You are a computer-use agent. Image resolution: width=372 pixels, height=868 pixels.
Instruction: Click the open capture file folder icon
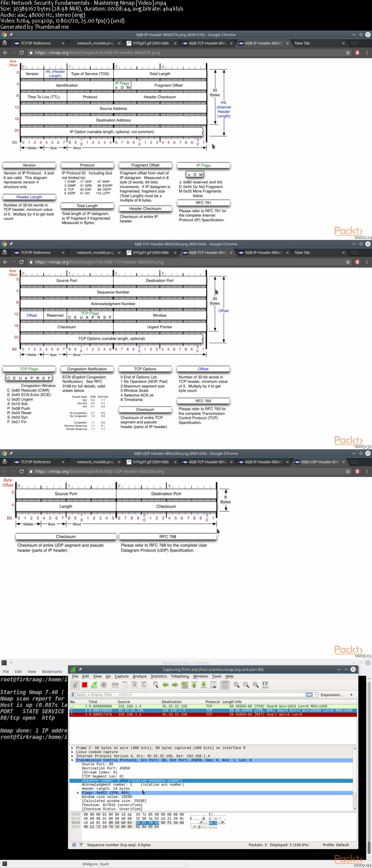[116, 685]
